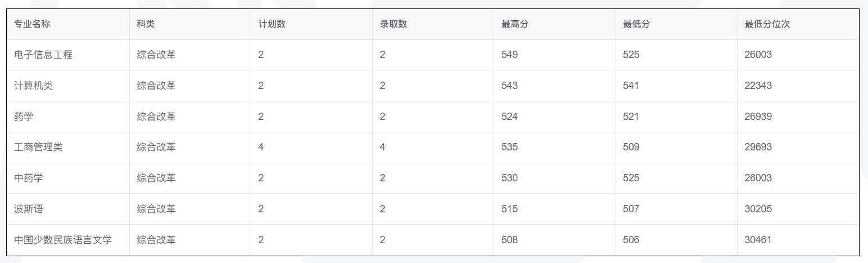This screenshot has width=868, height=263.
Task: Click the 最低分位次 column header
Action: (x=767, y=24)
